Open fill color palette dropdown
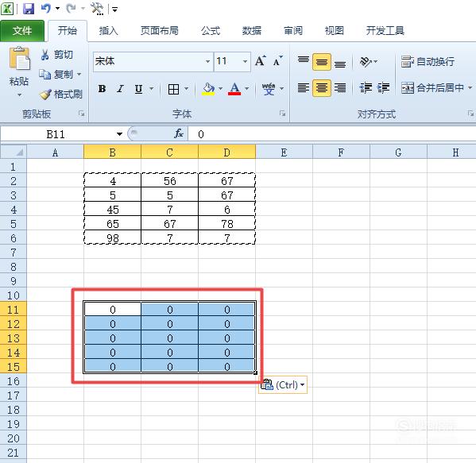 [x=220, y=89]
